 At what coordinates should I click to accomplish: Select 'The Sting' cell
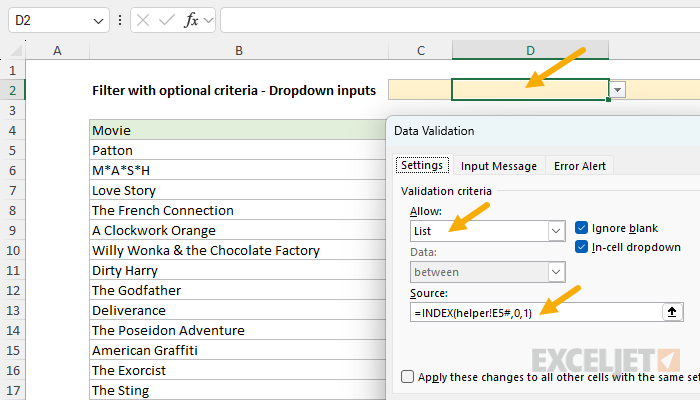coord(238,390)
